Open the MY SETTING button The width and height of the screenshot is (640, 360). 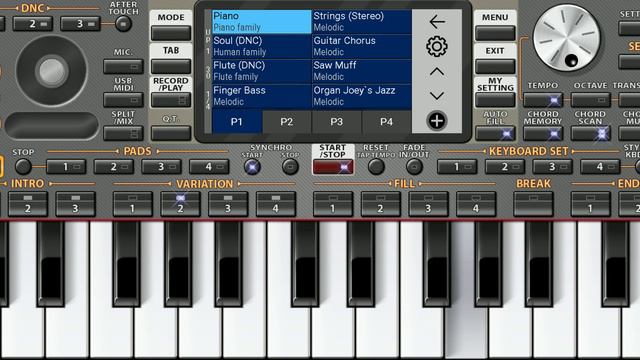point(495,100)
